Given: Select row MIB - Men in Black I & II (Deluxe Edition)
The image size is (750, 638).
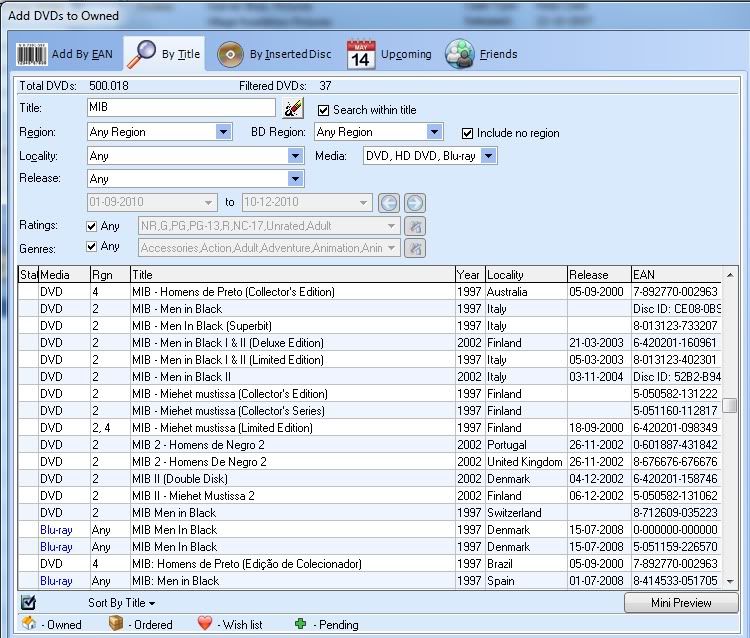Looking at the screenshot, I should 369,343.
